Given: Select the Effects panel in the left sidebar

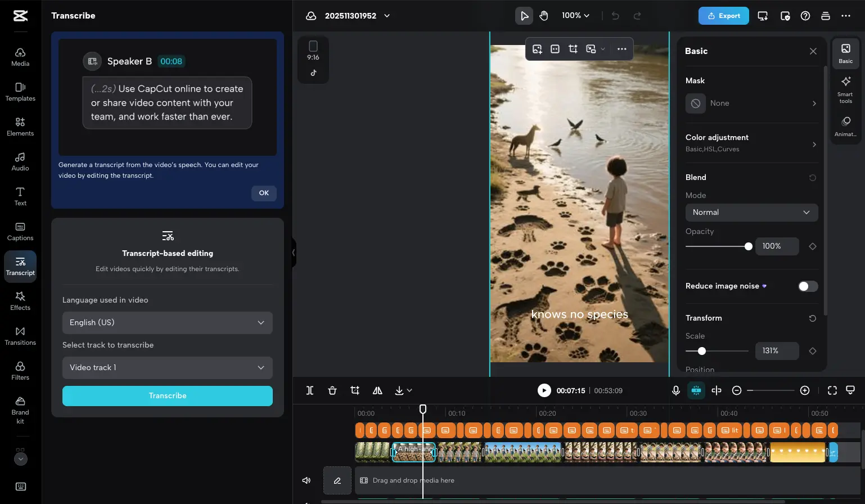Looking at the screenshot, I should (20, 301).
